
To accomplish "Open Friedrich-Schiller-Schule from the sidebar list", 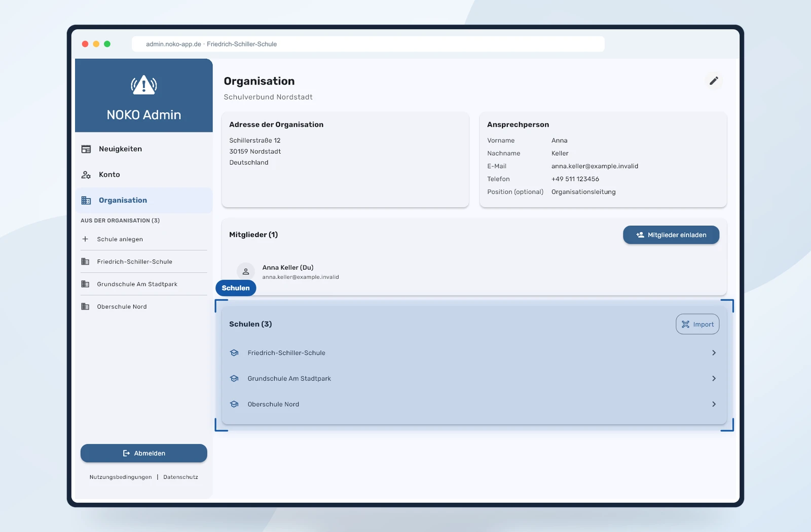I will [x=144, y=261].
